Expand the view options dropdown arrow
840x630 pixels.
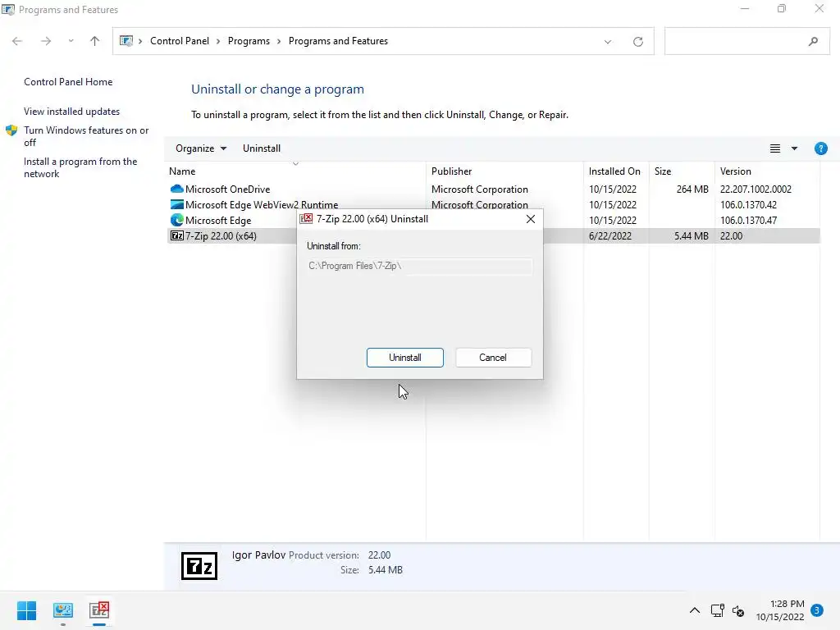click(794, 148)
